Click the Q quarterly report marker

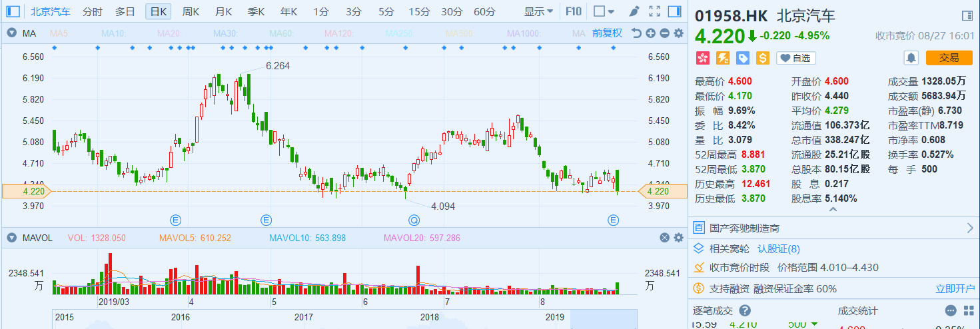tap(414, 219)
